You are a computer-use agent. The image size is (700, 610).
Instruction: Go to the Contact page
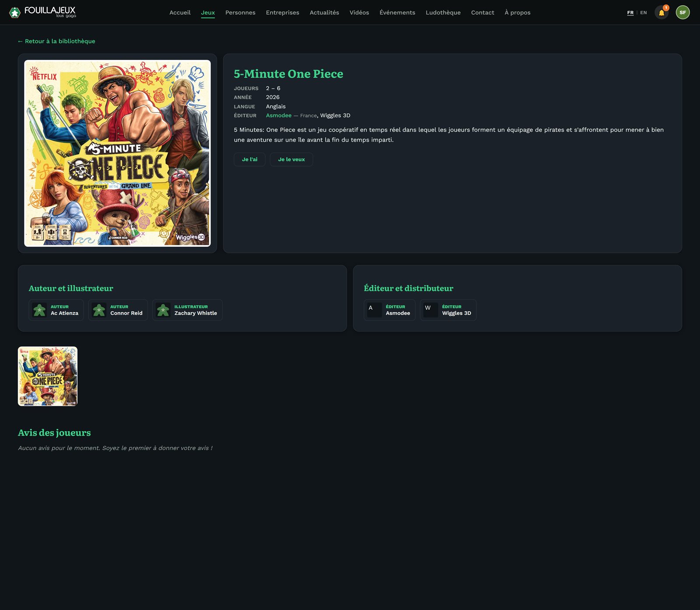(483, 13)
